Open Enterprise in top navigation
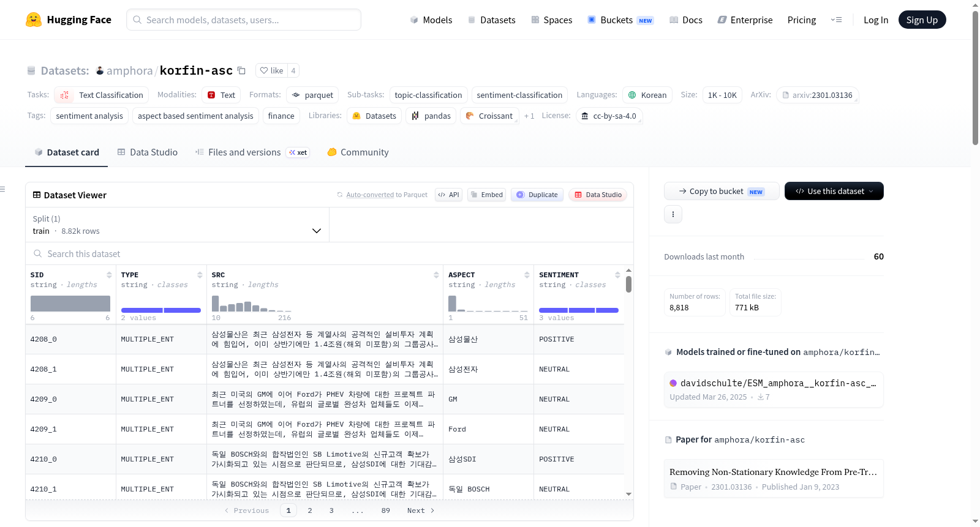Viewport: 980px width, 527px height. (x=745, y=20)
